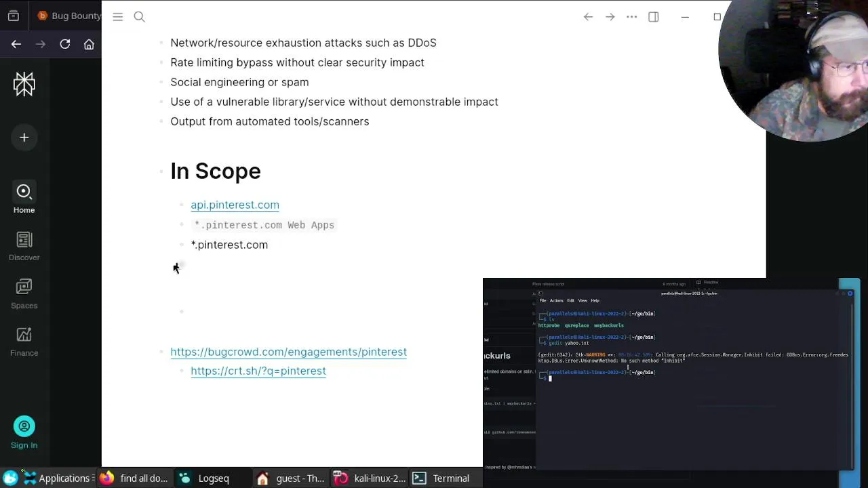Open the Edit menu in the terminal window
868x488 pixels.
click(x=570, y=300)
